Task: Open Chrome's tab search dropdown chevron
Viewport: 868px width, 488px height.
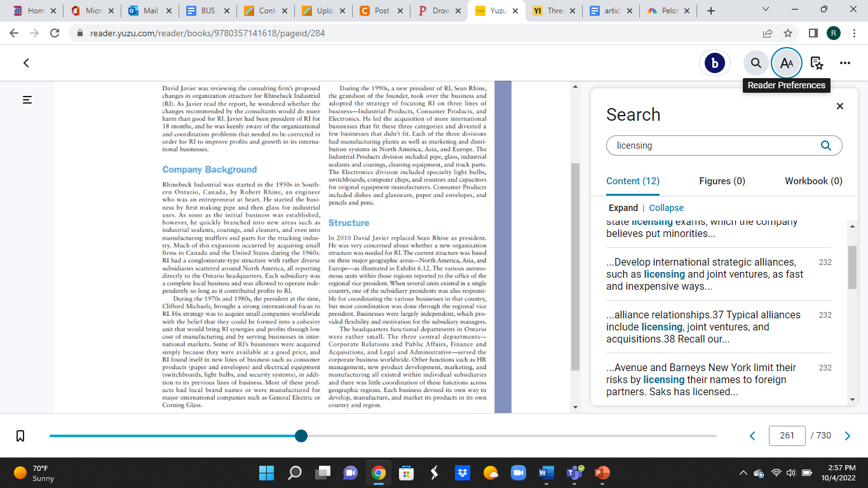Action: point(765,10)
